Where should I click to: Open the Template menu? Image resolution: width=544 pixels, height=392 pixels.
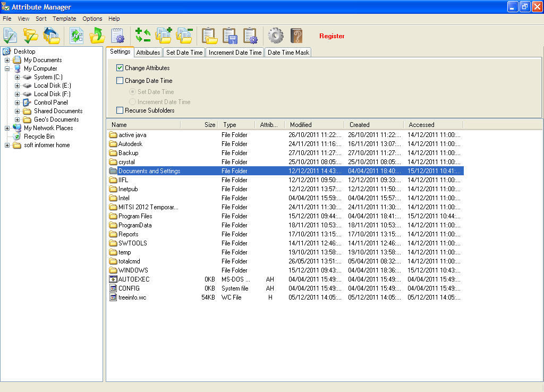point(64,19)
